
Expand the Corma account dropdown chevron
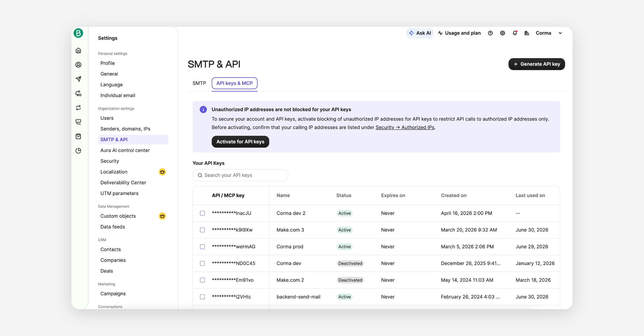point(560,33)
